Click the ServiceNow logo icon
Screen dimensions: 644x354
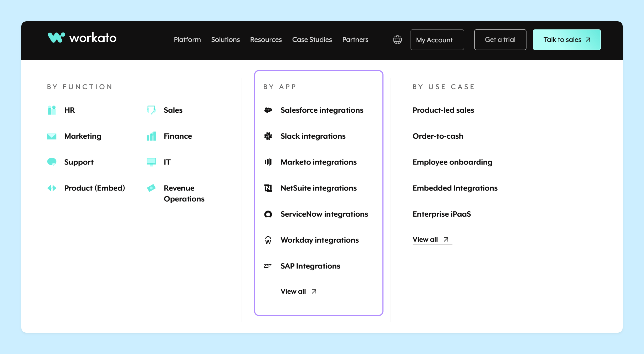point(268,214)
